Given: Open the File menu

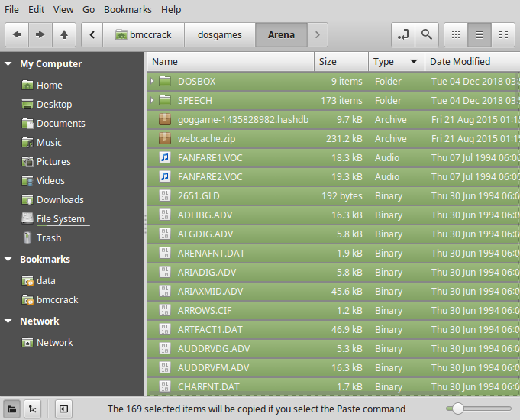Looking at the screenshot, I should pos(11,10).
